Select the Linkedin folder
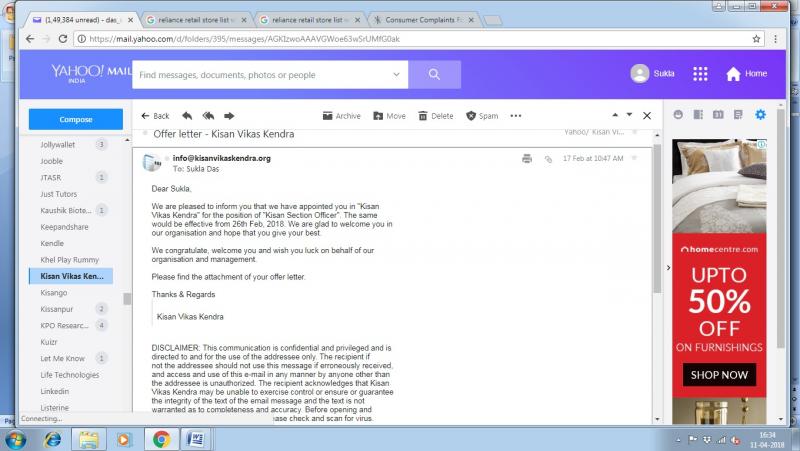 click(55, 391)
